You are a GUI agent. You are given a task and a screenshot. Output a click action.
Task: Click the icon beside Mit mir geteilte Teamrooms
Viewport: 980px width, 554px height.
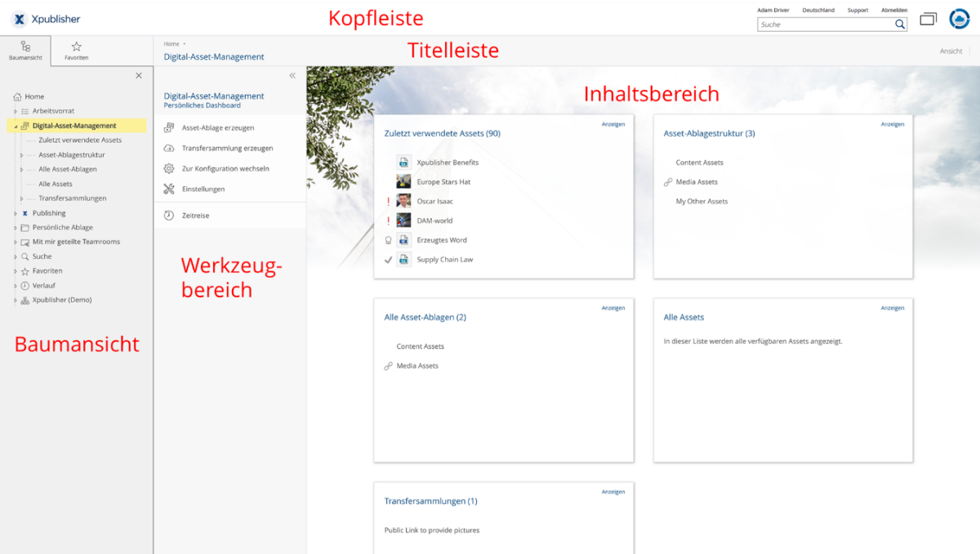coord(25,242)
